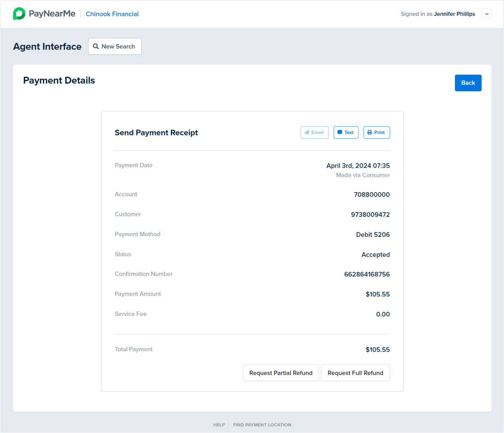504x433 pixels.
Task: Send receipt via Text button
Action: pos(346,133)
